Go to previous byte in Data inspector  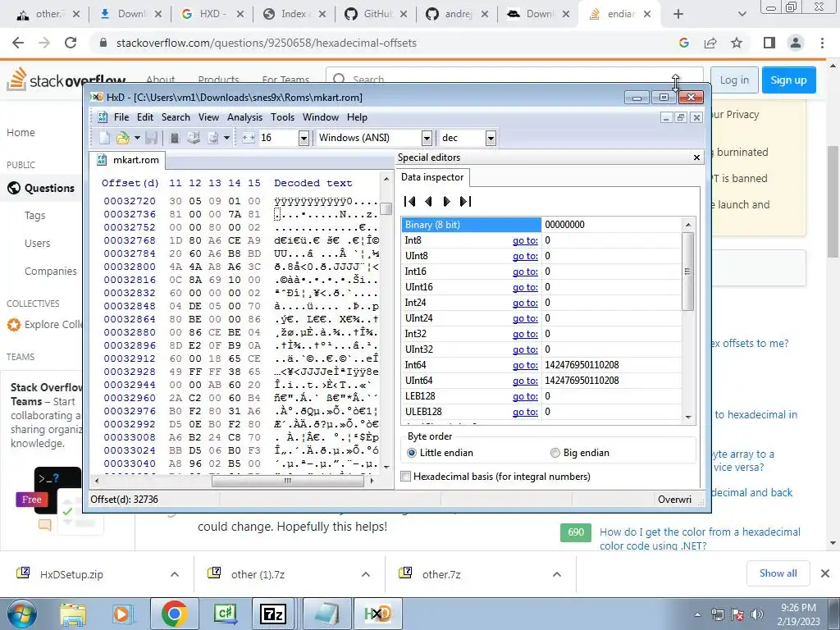428,202
